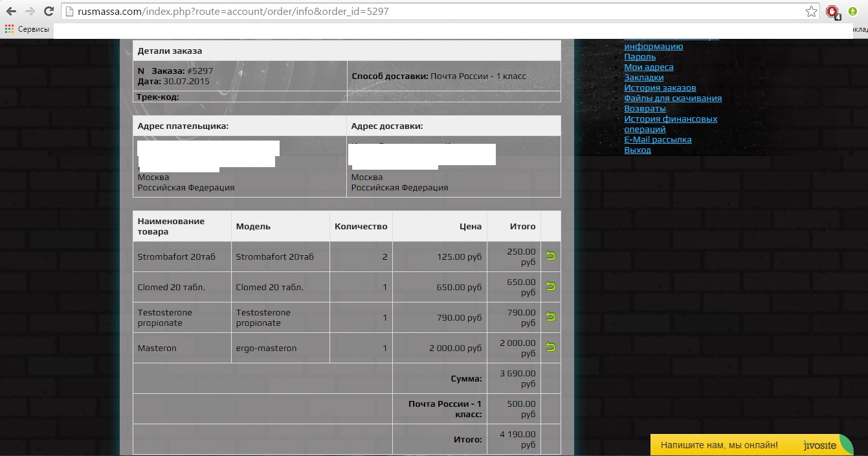Click the green download extension icon

[853, 12]
